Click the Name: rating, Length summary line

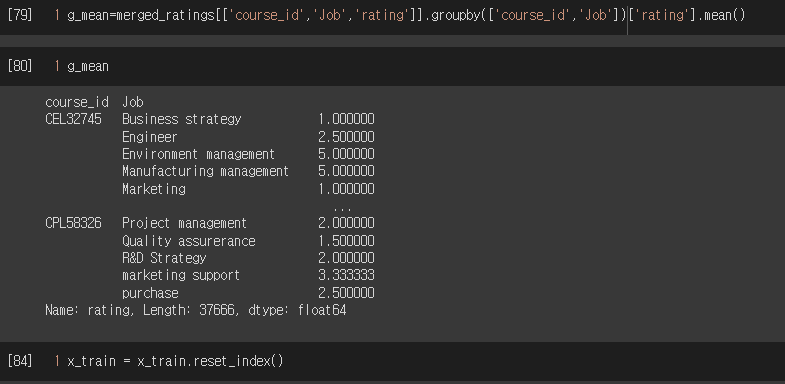[x=196, y=310]
